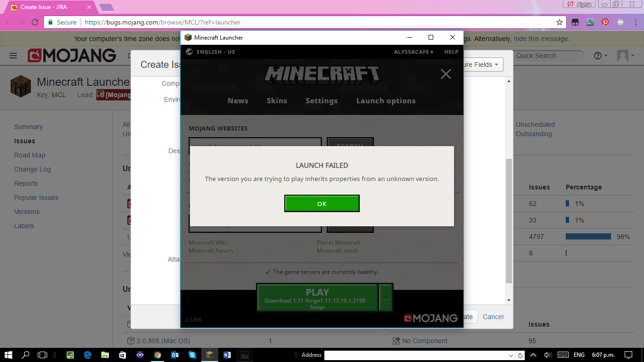The image size is (644, 362).
Task: Click HELP in the launcher top bar
Action: pyautogui.click(x=451, y=52)
